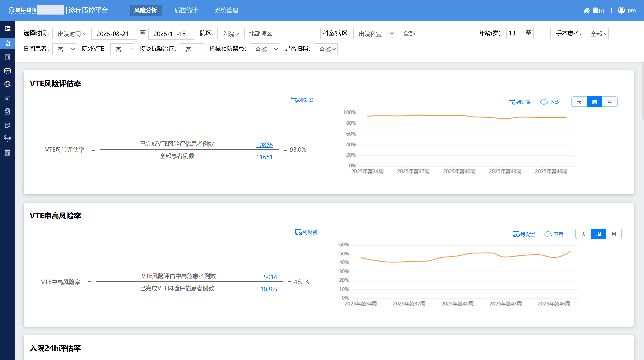Open the monitor with ECG waveform sidebar icon
644x360 pixels.
click(7, 71)
